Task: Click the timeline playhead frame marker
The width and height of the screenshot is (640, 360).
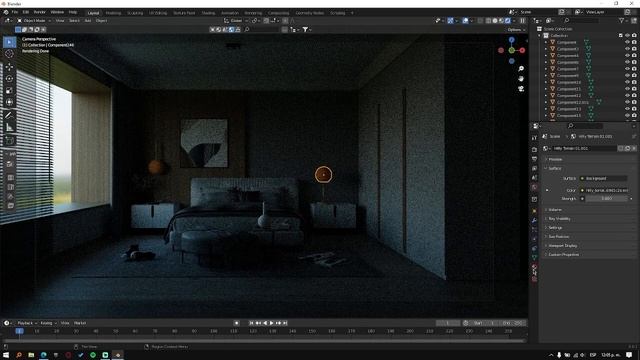Action: point(19,331)
